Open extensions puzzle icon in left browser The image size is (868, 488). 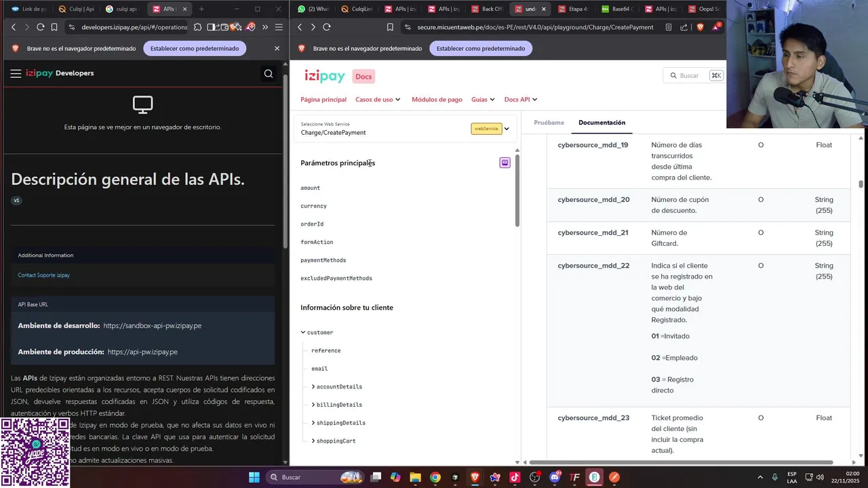tap(197, 27)
